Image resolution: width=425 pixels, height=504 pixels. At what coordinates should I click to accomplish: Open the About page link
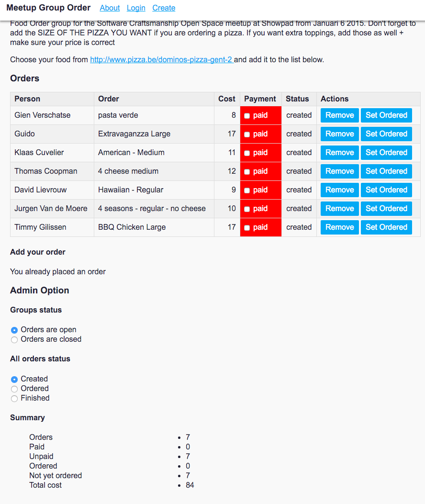coord(110,8)
